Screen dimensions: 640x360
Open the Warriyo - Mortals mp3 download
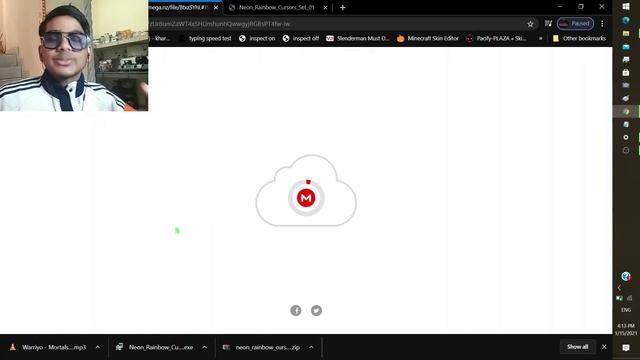pyautogui.click(x=48, y=347)
